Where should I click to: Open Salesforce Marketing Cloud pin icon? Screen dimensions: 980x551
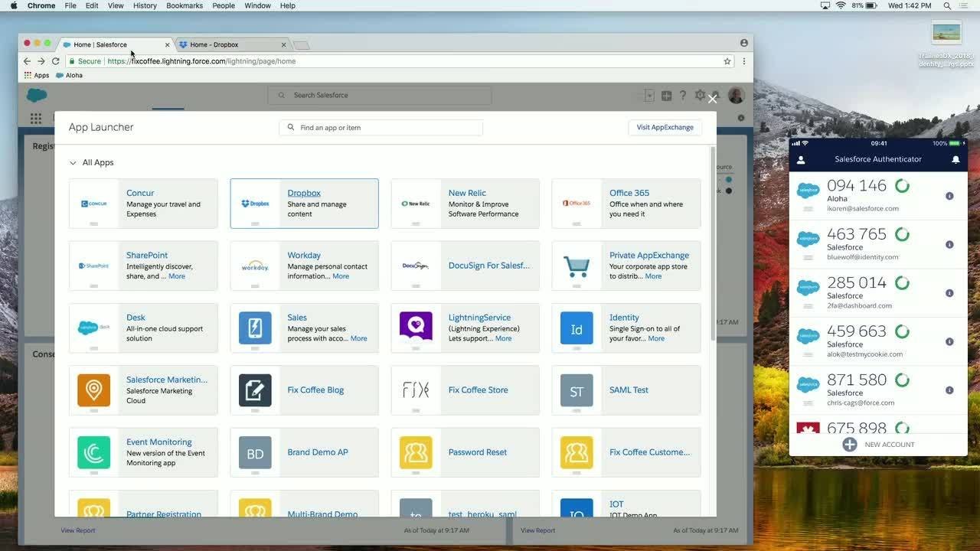[93, 390]
